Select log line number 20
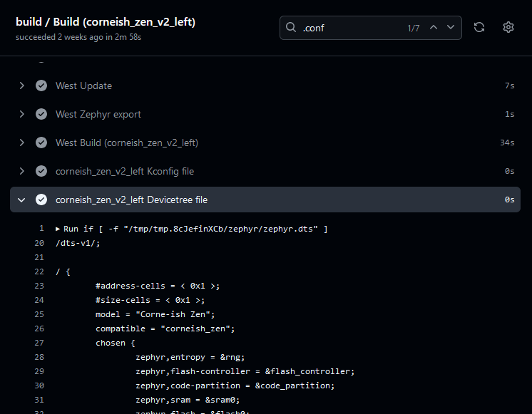This screenshot has height=414, width=532. (39, 243)
